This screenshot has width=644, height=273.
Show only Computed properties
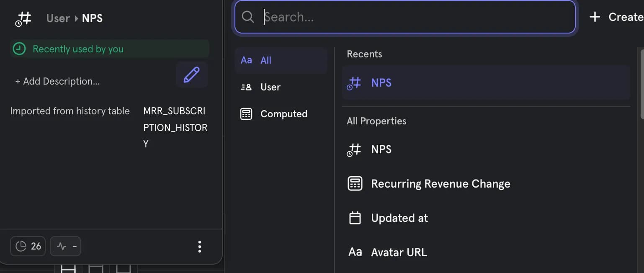[x=283, y=114]
